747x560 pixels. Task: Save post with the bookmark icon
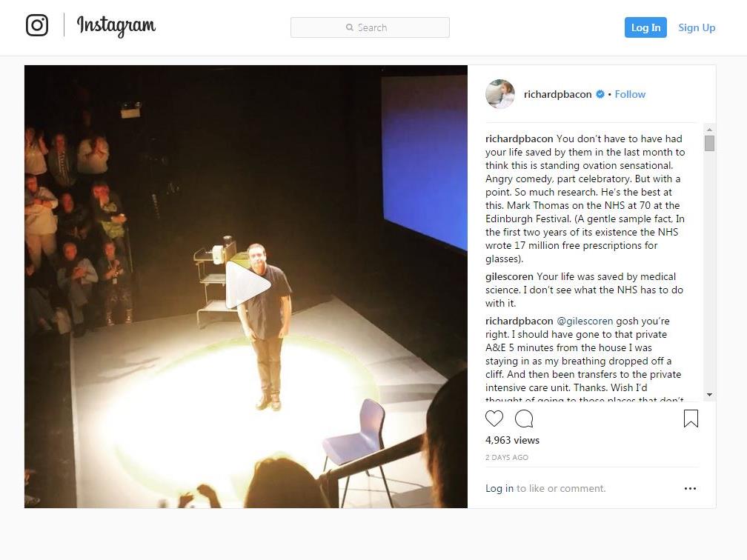pos(691,419)
